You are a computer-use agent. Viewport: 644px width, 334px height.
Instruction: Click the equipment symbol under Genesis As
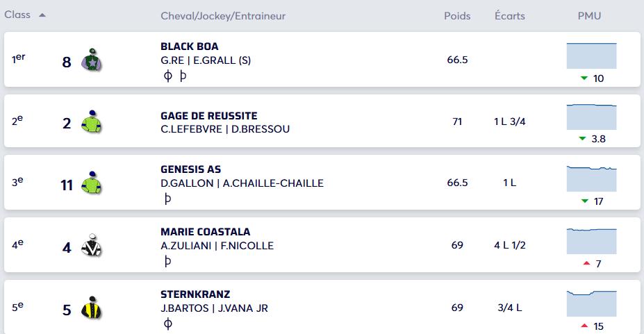(167, 199)
